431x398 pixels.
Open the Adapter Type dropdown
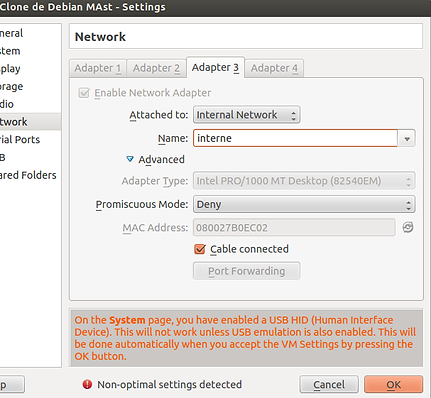point(304,181)
